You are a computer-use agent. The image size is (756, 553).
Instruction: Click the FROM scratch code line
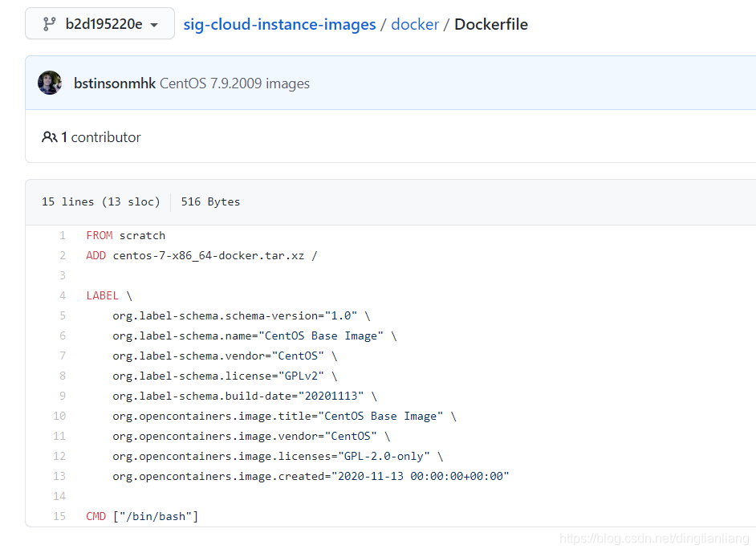click(126, 235)
